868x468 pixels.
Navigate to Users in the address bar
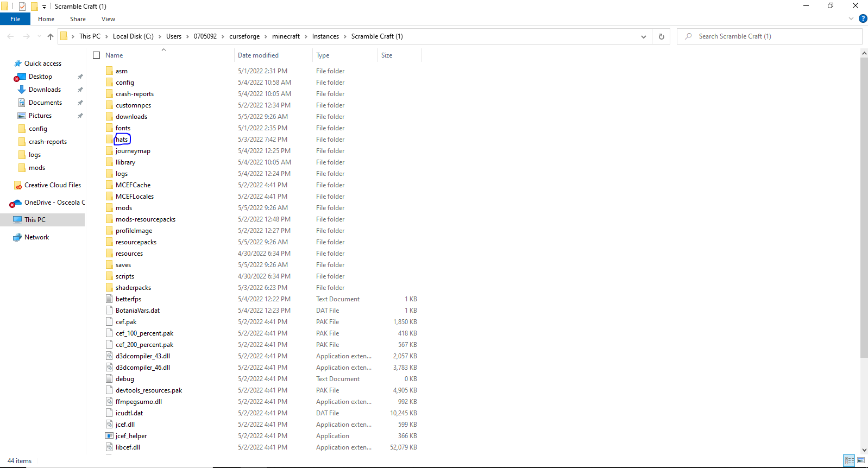coord(174,36)
